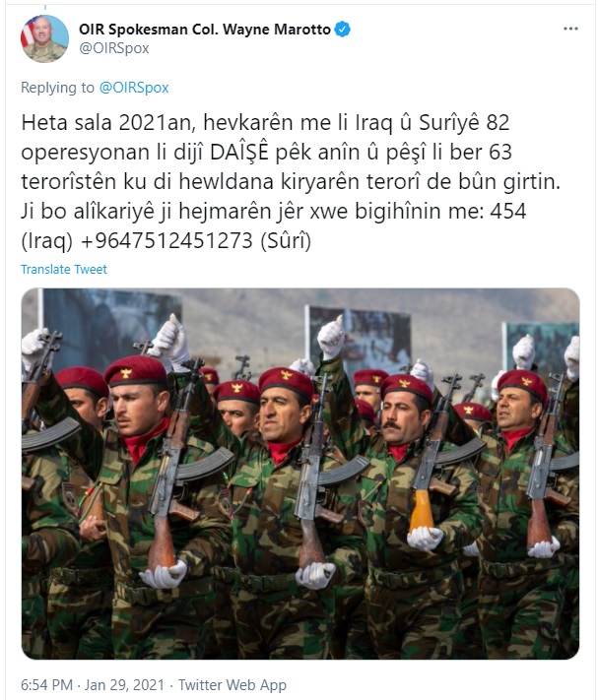Click the tweet text starting with Heta sala 2021an
Screen dimensions: 598x700
291,181
